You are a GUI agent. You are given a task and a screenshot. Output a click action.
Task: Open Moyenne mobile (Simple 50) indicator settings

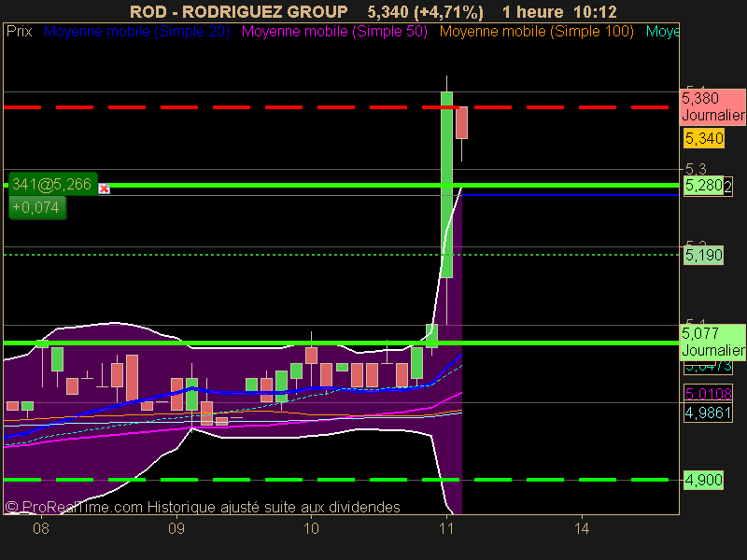click(x=334, y=32)
